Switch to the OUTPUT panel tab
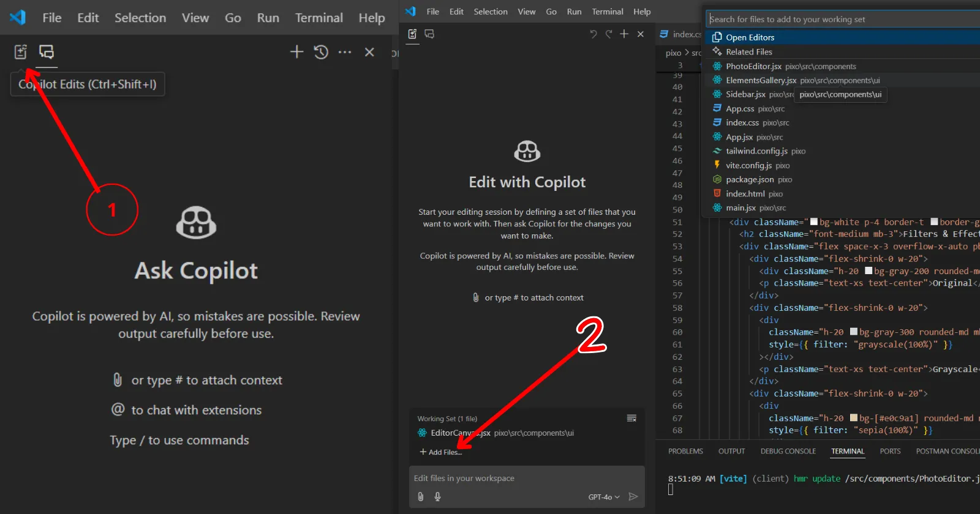The width and height of the screenshot is (980, 514). tap(732, 452)
